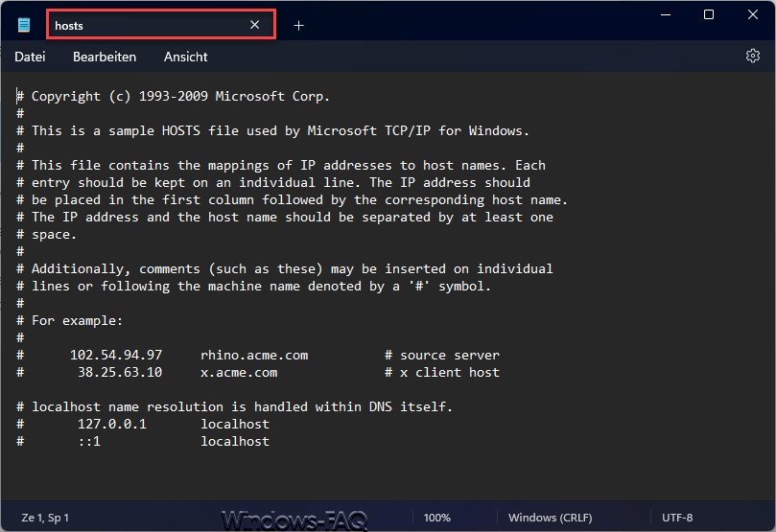Click the Ze 1, Sp 1 cursor position indicator
This screenshot has width=776, height=532.
tap(45, 518)
